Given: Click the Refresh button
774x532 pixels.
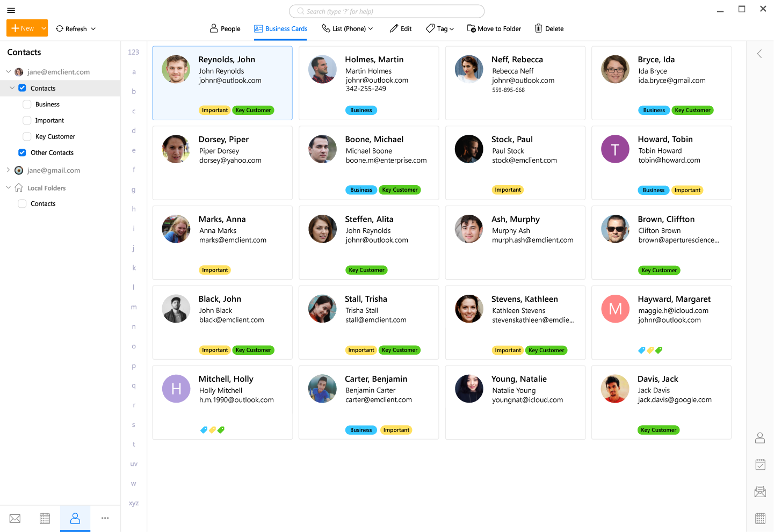Looking at the screenshot, I should click(x=75, y=28).
